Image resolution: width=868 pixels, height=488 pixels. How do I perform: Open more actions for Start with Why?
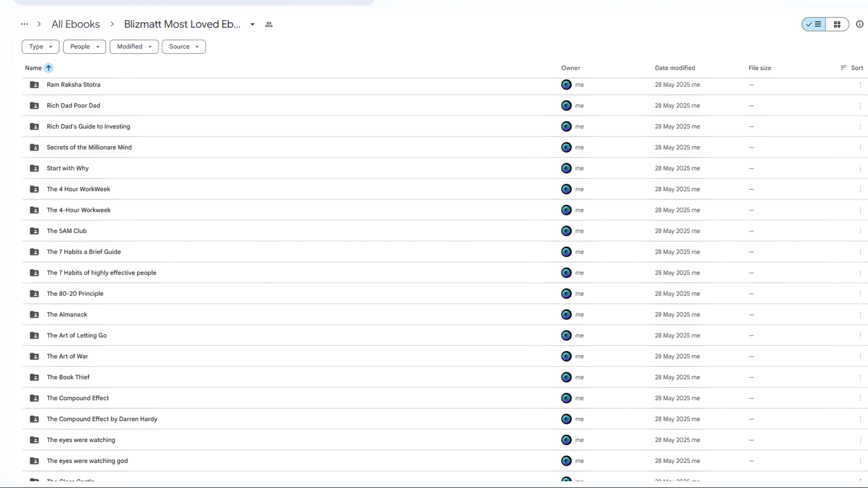tap(860, 168)
